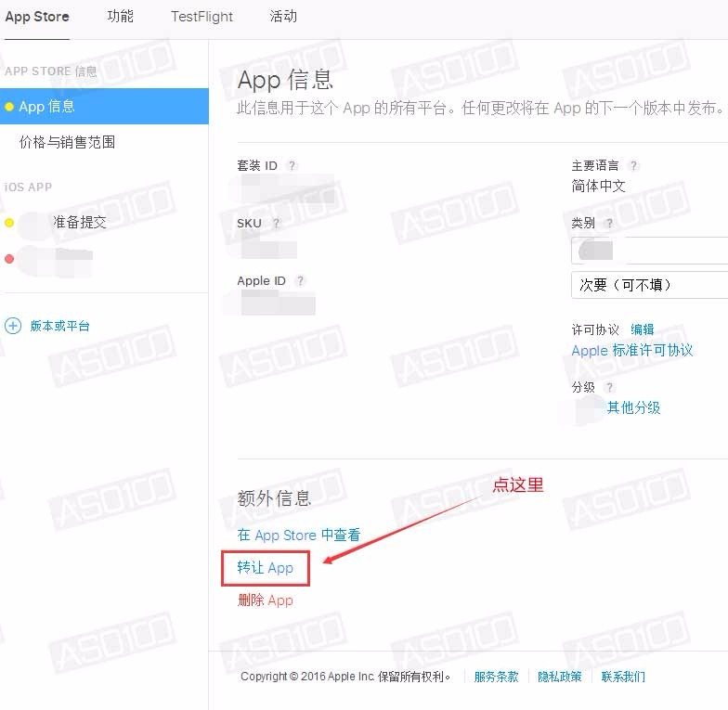The height and width of the screenshot is (710, 728).
Task: Click the 简体中文 language value
Action: pos(598,186)
